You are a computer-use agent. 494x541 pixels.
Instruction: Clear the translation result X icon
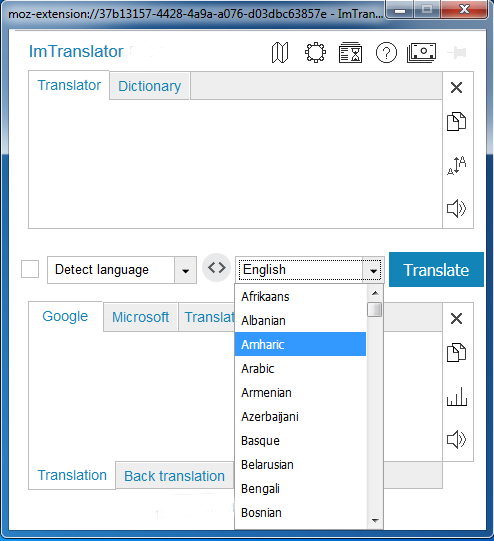(456, 318)
